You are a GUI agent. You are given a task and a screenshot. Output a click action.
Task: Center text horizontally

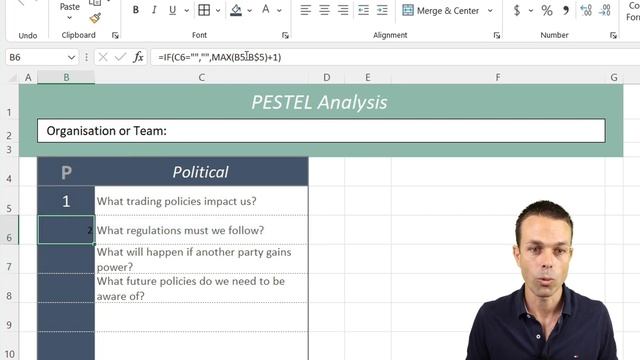click(x=324, y=10)
